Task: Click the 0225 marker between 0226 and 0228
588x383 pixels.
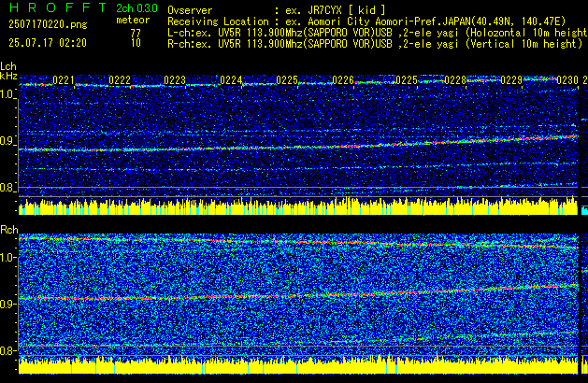Action: click(407, 80)
